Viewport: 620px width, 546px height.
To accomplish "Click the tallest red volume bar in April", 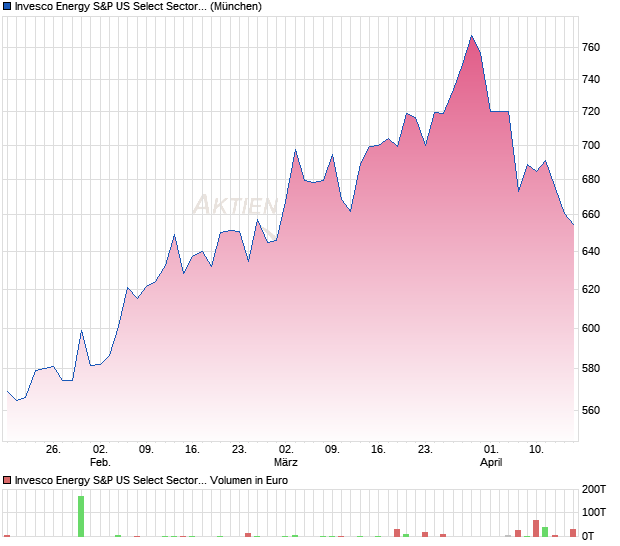I will click(x=536, y=529).
